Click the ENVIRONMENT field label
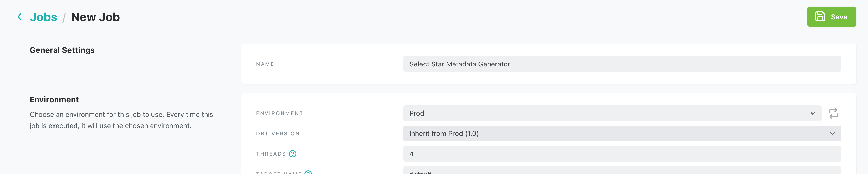The width and height of the screenshot is (868, 174). [x=279, y=113]
